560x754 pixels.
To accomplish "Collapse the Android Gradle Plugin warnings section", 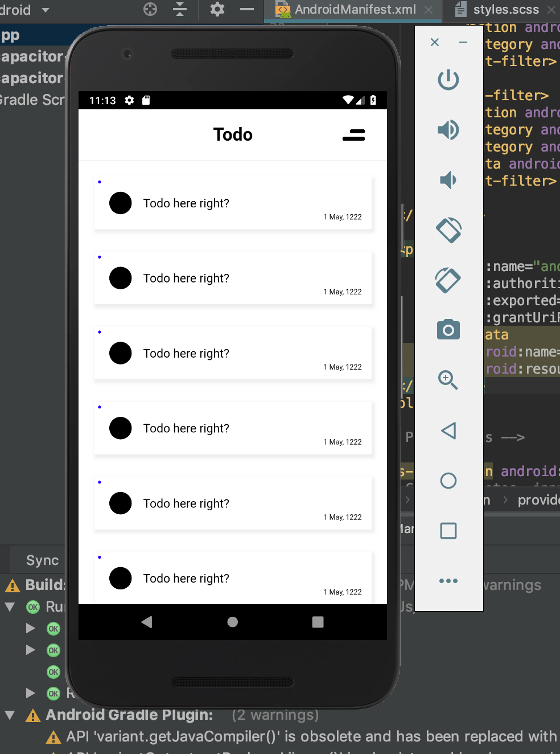I will [x=9, y=715].
